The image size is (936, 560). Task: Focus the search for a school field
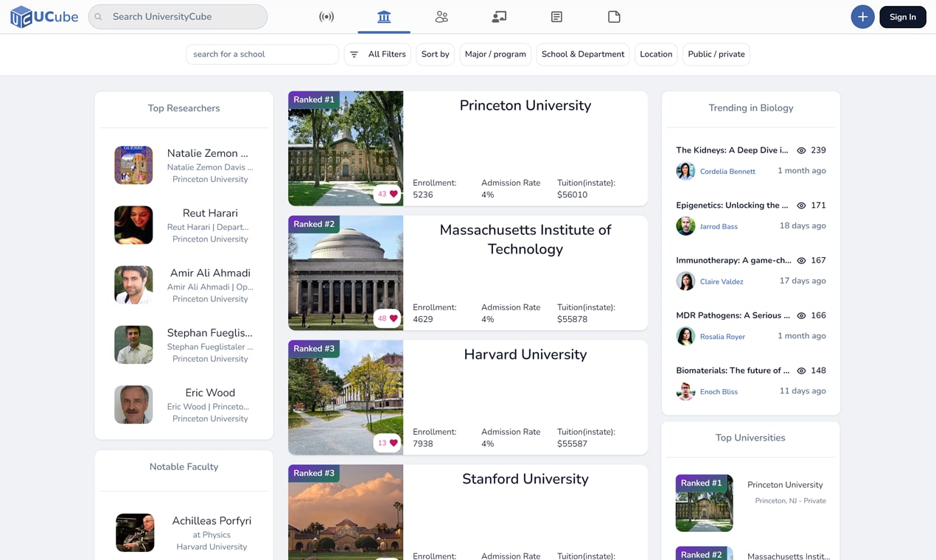(262, 54)
